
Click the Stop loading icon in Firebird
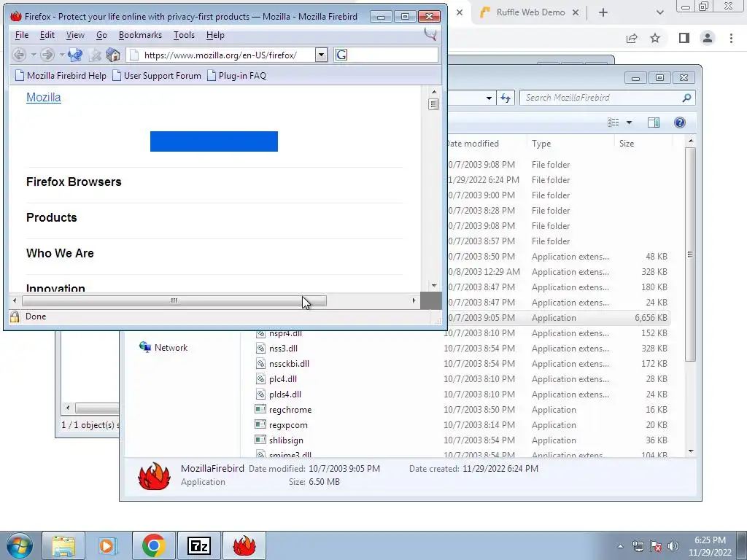(x=95, y=55)
